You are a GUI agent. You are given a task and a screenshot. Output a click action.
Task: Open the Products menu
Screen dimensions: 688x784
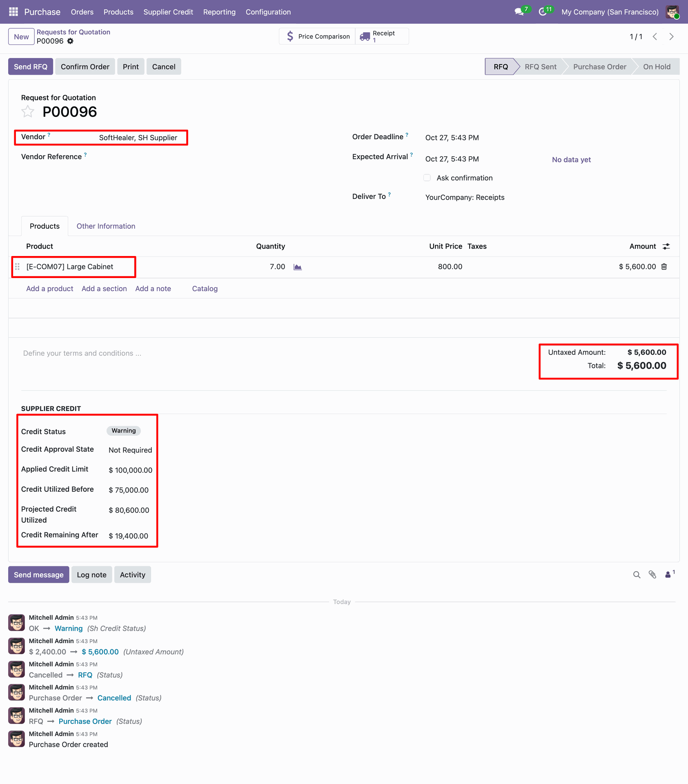point(118,12)
